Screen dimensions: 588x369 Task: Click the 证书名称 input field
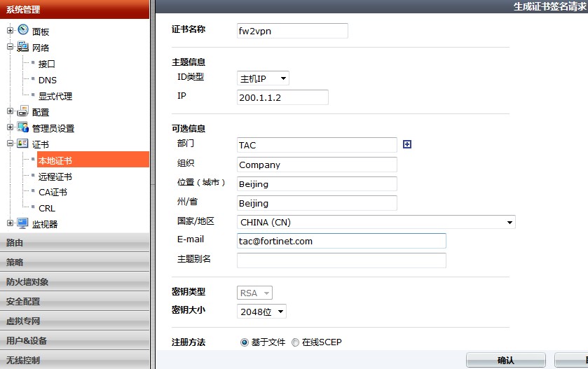click(x=292, y=30)
